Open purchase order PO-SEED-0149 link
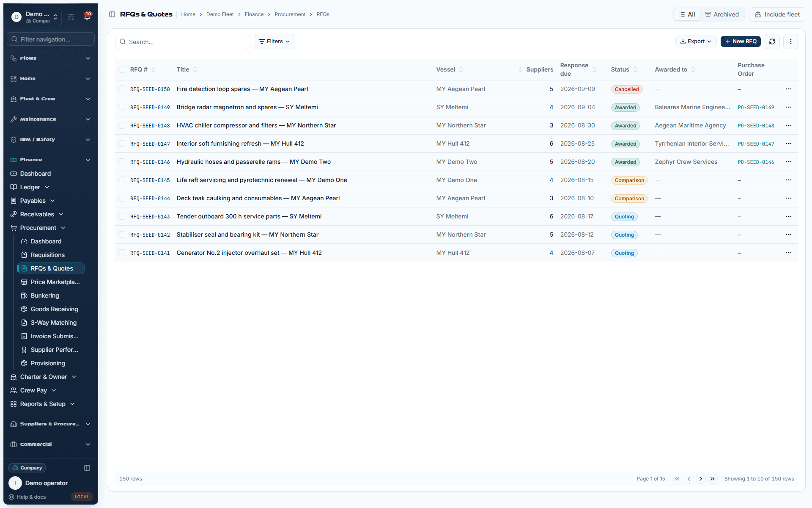 pyautogui.click(x=756, y=108)
